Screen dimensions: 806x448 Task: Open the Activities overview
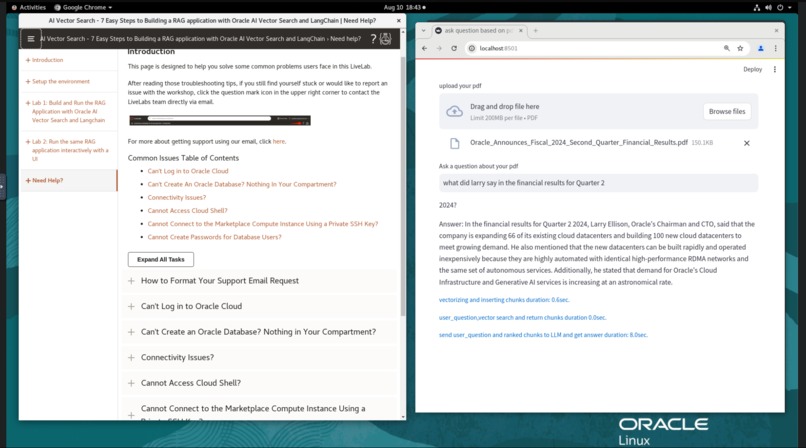[x=29, y=8]
